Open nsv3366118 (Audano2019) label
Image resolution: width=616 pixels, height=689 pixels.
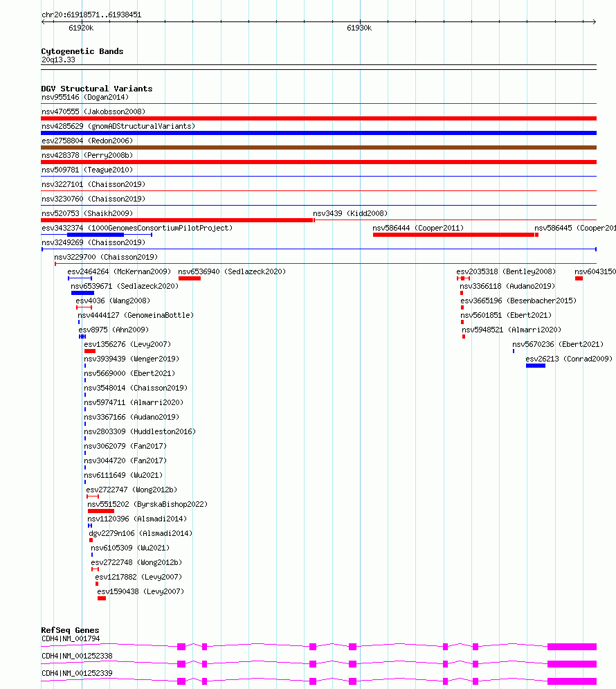(x=507, y=285)
